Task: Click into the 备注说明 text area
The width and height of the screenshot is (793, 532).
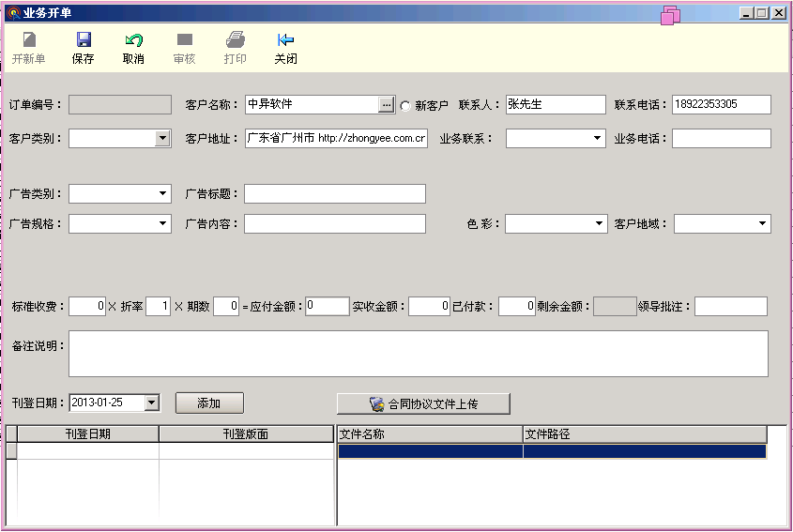Action: click(418, 354)
